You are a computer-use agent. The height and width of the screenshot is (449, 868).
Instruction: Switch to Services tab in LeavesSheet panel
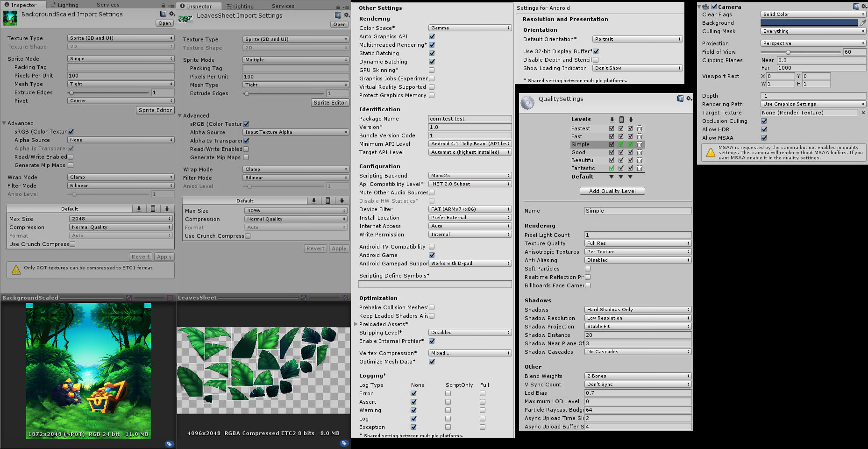[x=283, y=7]
